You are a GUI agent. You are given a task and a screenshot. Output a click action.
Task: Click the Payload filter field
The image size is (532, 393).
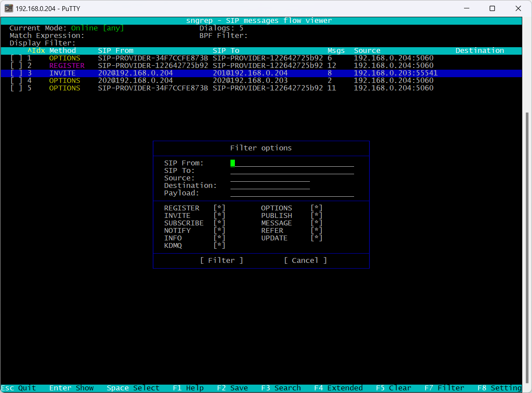pos(292,193)
